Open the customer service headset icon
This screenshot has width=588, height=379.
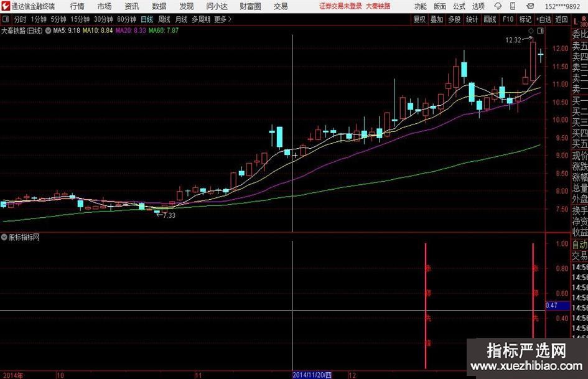(498, 6)
